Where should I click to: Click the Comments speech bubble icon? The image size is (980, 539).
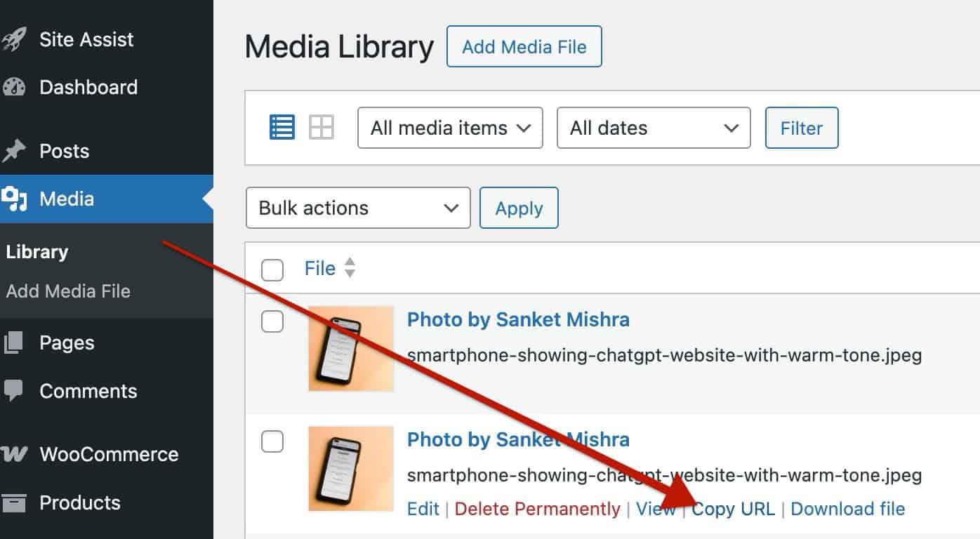pos(14,391)
